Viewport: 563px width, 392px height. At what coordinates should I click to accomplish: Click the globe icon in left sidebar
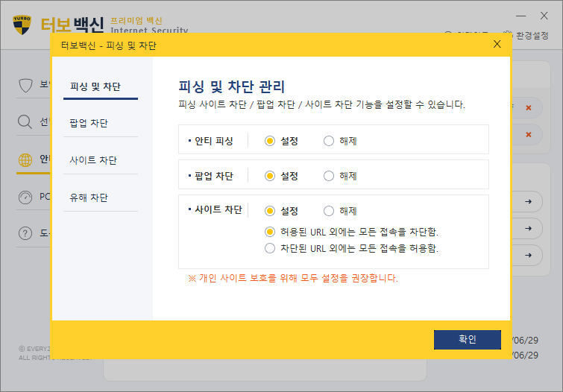[25, 159]
